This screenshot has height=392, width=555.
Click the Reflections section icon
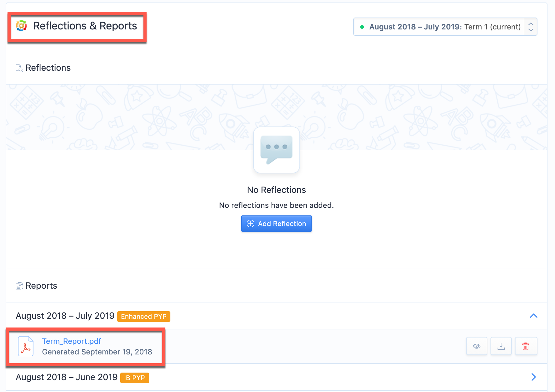(19, 68)
